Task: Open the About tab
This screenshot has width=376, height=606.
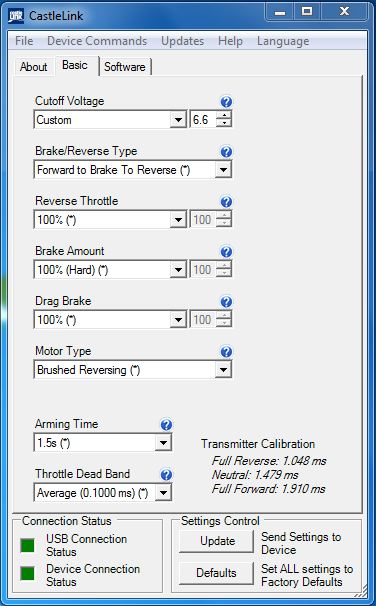Action: point(34,67)
